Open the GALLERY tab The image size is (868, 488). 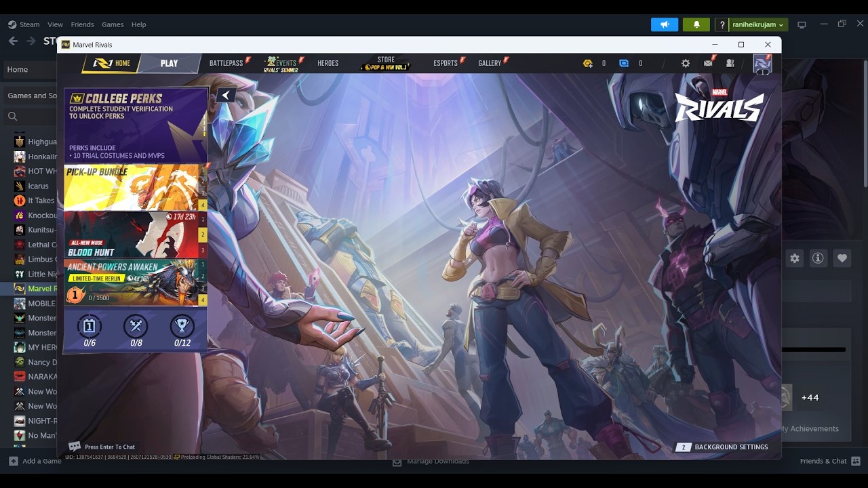[x=490, y=63]
